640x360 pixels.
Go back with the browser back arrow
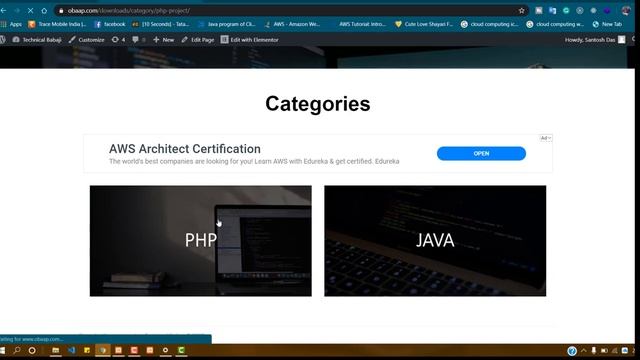click(3, 11)
